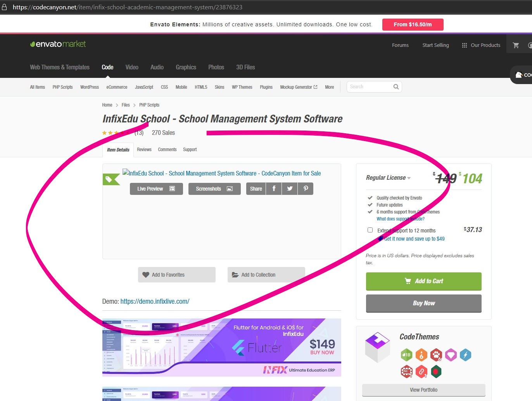Click the blue lightning bolt badge

point(466,355)
